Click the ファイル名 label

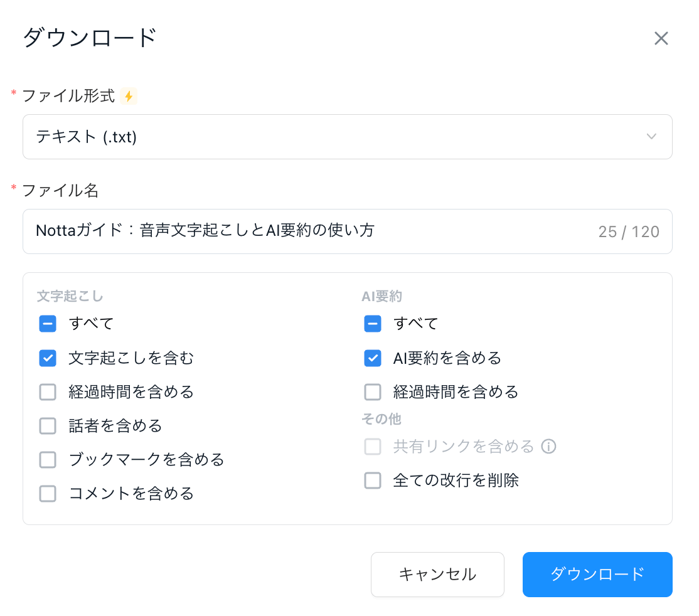point(60,190)
